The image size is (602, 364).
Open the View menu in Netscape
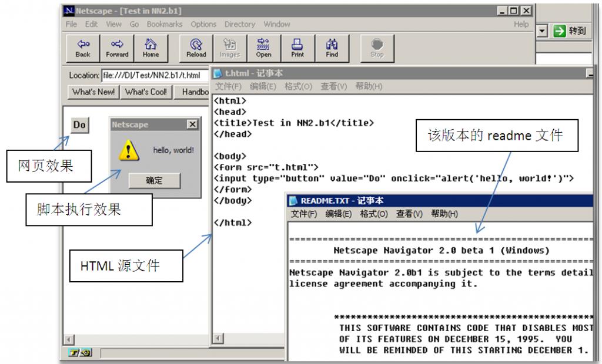113,24
